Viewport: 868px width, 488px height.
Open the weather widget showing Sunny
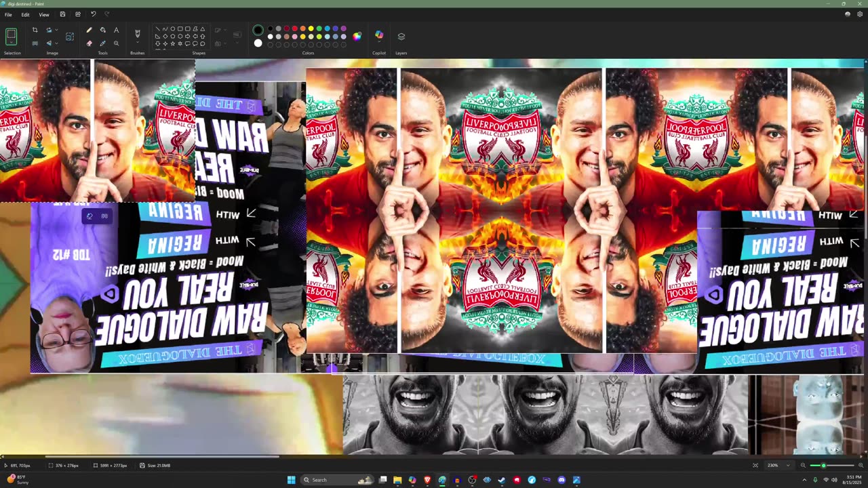(18, 480)
